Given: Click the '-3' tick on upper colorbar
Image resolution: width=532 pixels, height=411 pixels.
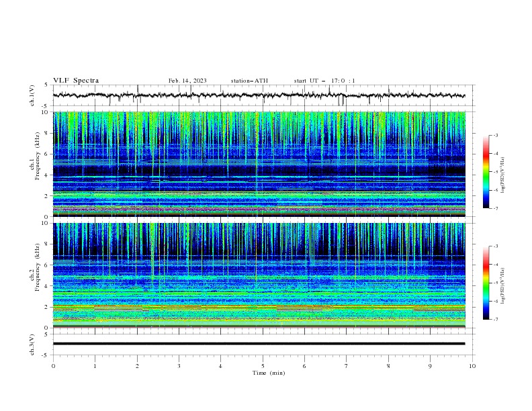Looking at the screenshot, I should (x=495, y=135).
